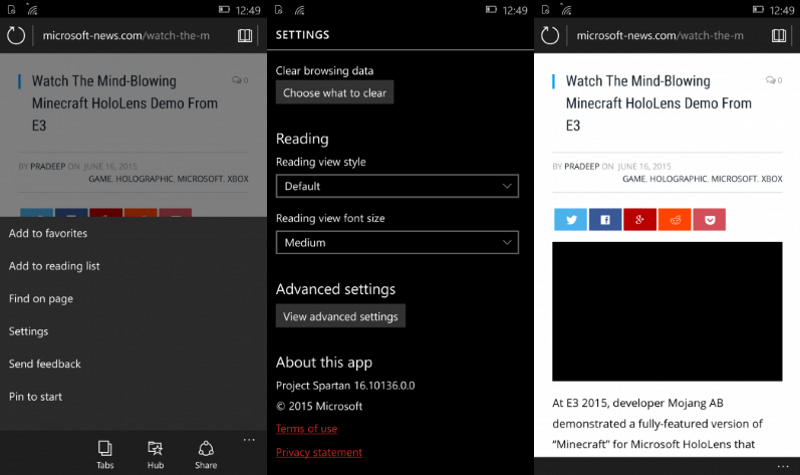Open Hub in bottom bar
Screen dimensions: 800x475
pos(156,454)
